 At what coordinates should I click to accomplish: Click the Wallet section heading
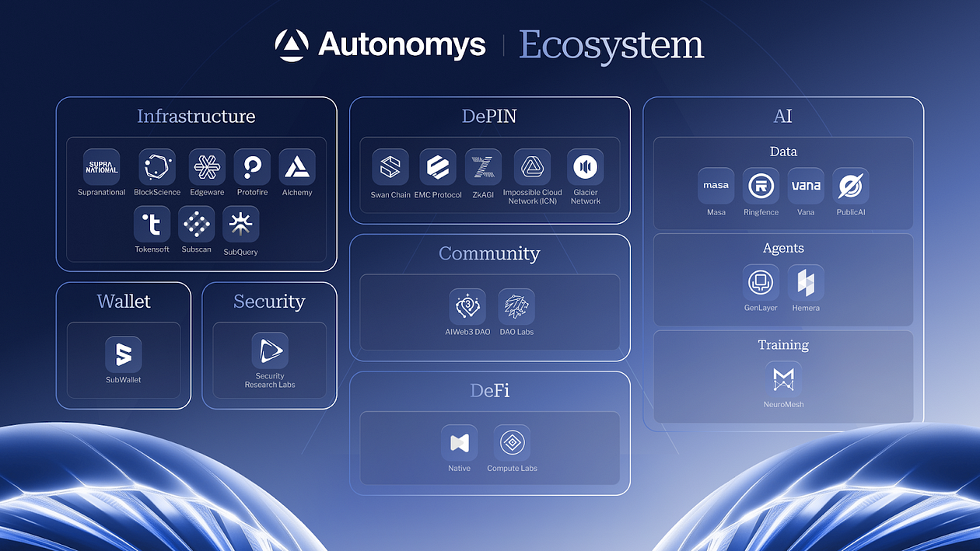(x=124, y=302)
